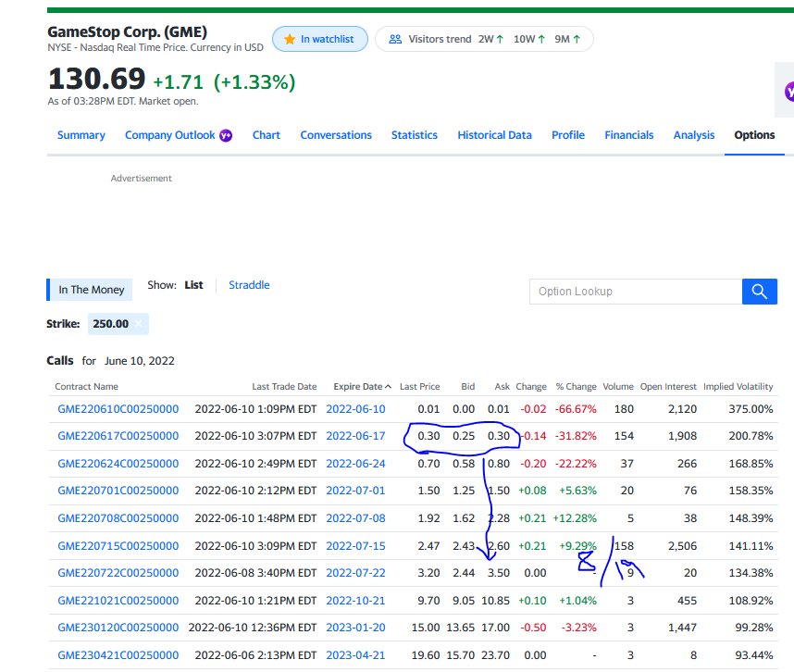Click the Open Interest column header
Image resolution: width=794 pixels, height=672 pixels.
668,386
